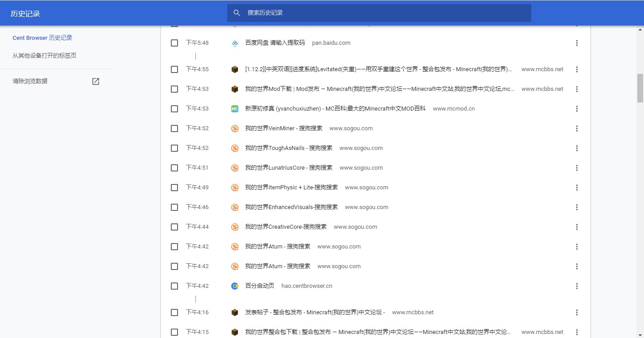Visit the 百分启动页 history link

(x=259, y=286)
